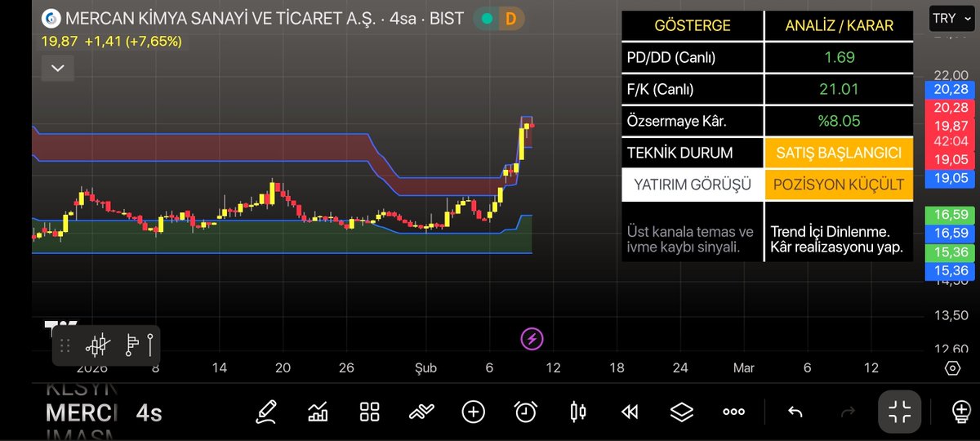Viewport: 980px width, 441px height.
Task: Tap the ANALİZ / KARAR header
Action: pos(838,26)
